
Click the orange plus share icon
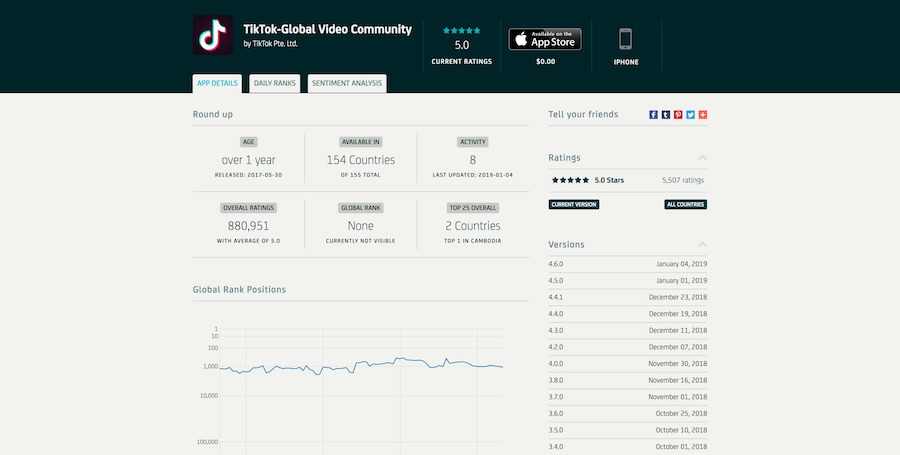[x=703, y=115]
